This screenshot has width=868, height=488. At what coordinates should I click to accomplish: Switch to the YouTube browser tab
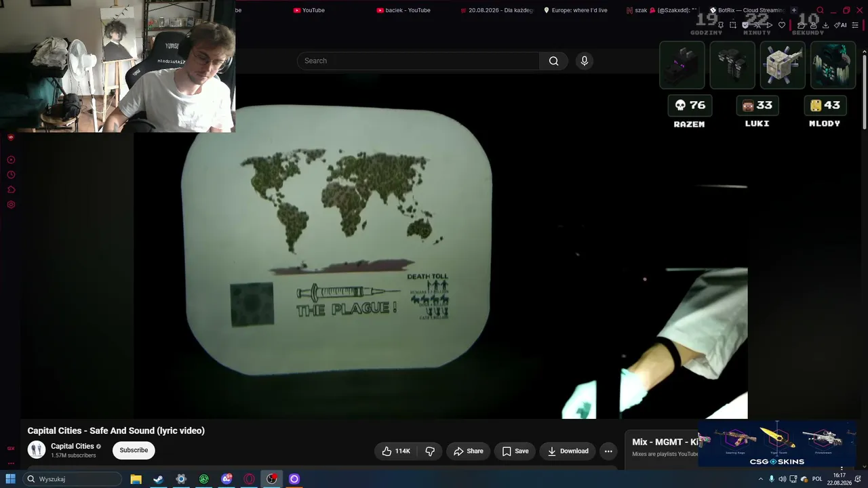(x=309, y=10)
